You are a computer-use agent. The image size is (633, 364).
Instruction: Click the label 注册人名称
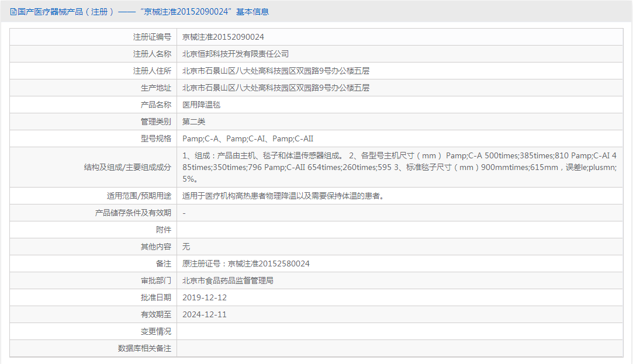152,54
